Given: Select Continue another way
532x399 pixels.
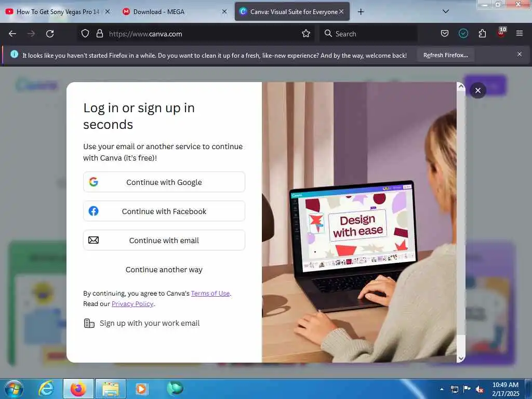Looking at the screenshot, I should point(164,270).
